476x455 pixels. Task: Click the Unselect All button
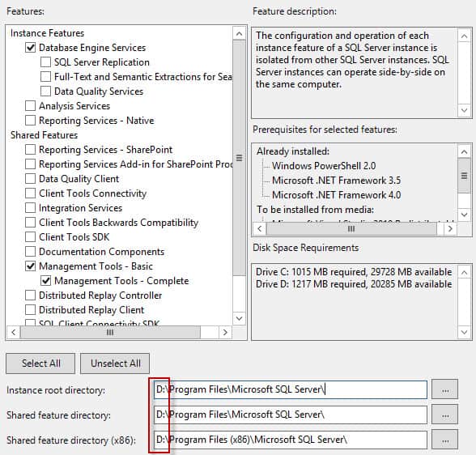(x=115, y=364)
